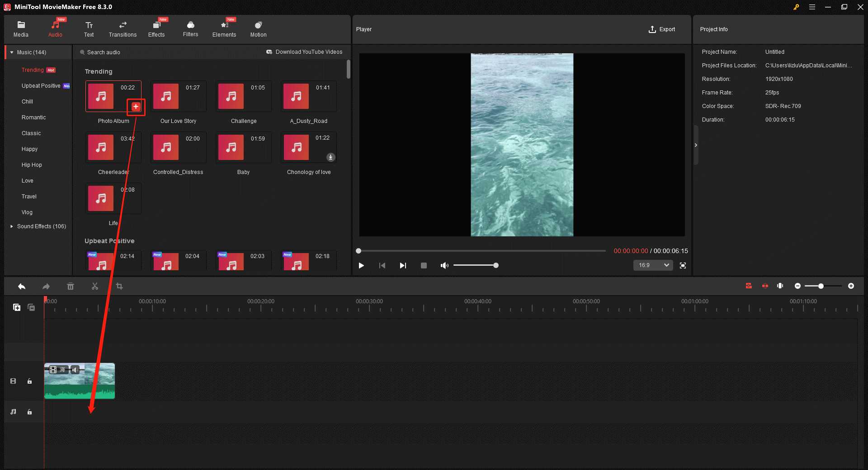Select the Romantic music category

(x=33, y=117)
